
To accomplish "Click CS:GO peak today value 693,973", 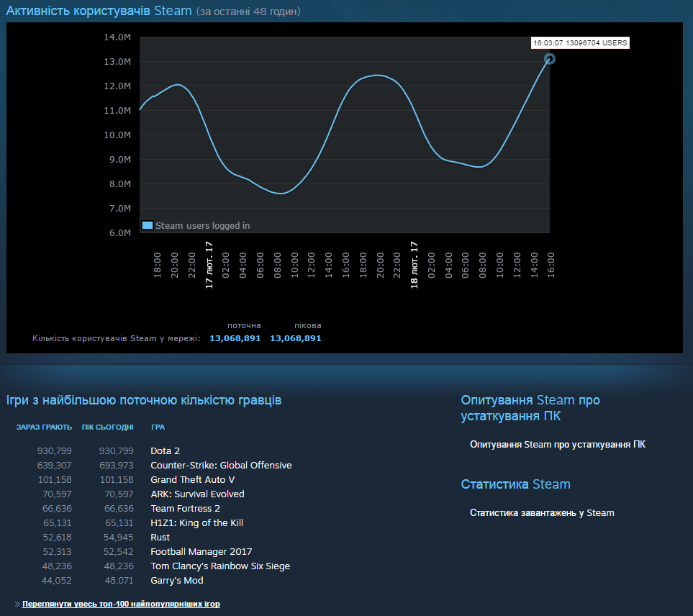I will [117, 466].
